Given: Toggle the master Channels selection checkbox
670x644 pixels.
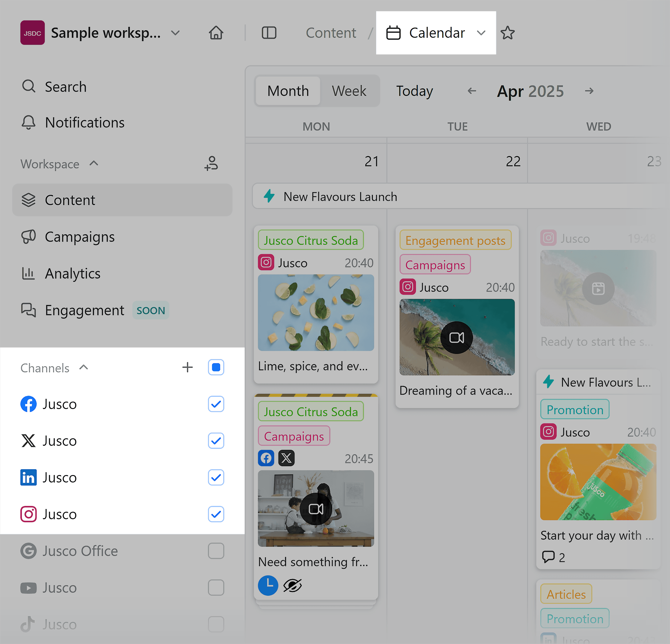Looking at the screenshot, I should [216, 367].
